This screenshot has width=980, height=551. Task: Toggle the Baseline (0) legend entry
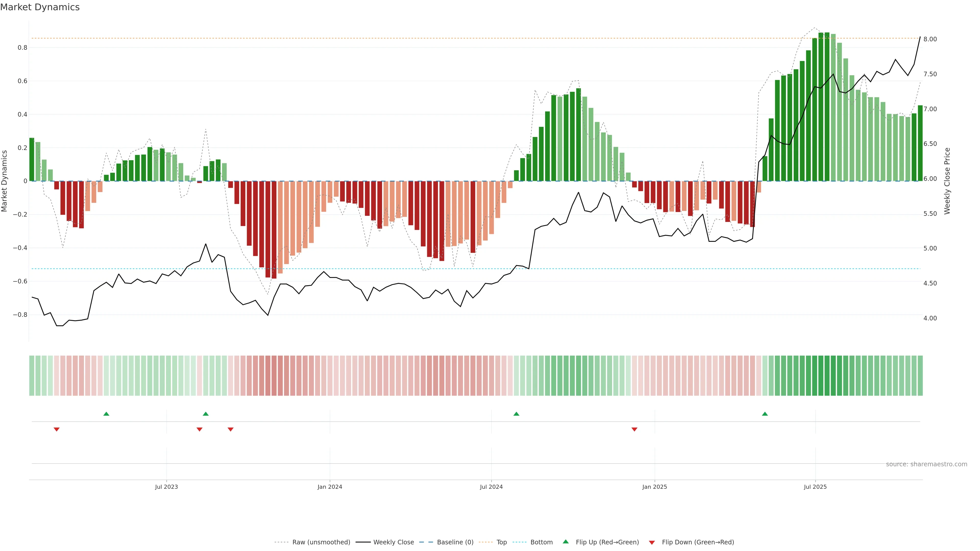(x=455, y=542)
